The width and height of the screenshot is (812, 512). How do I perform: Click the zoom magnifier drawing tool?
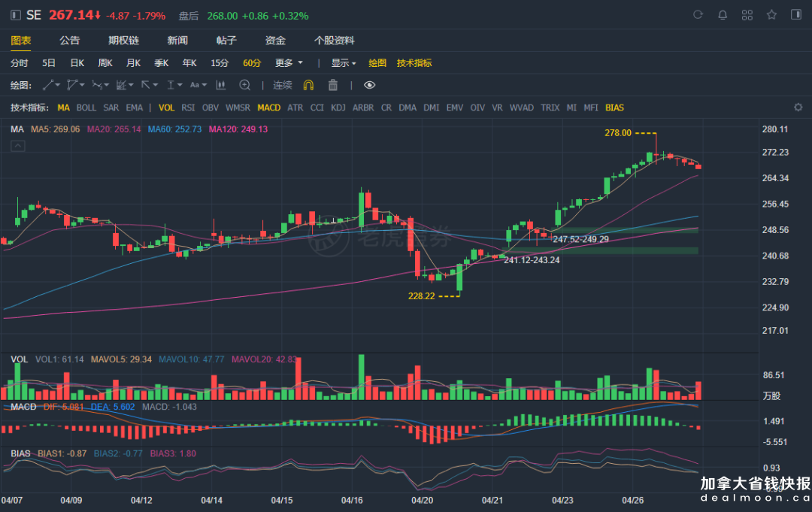coord(244,85)
